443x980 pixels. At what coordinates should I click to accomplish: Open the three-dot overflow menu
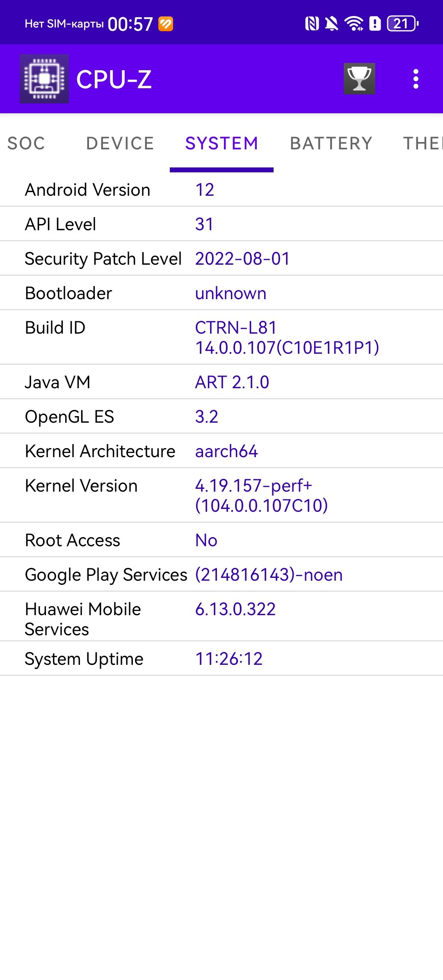coord(416,79)
